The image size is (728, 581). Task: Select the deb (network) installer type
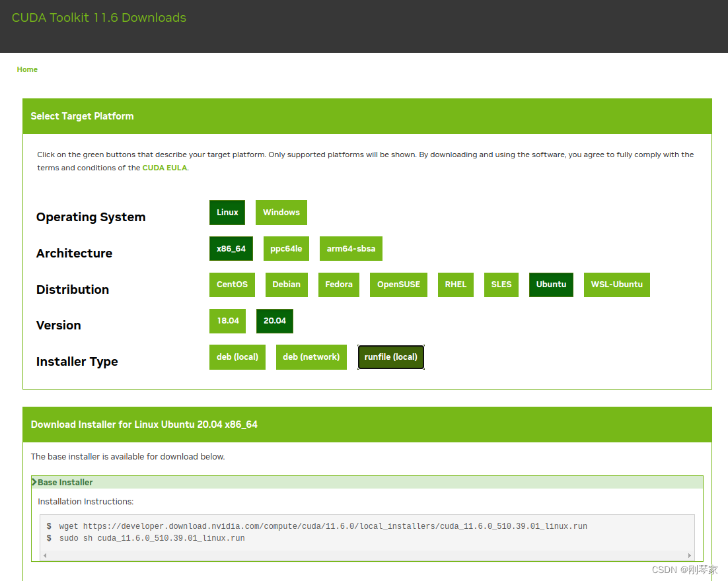[x=311, y=357]
